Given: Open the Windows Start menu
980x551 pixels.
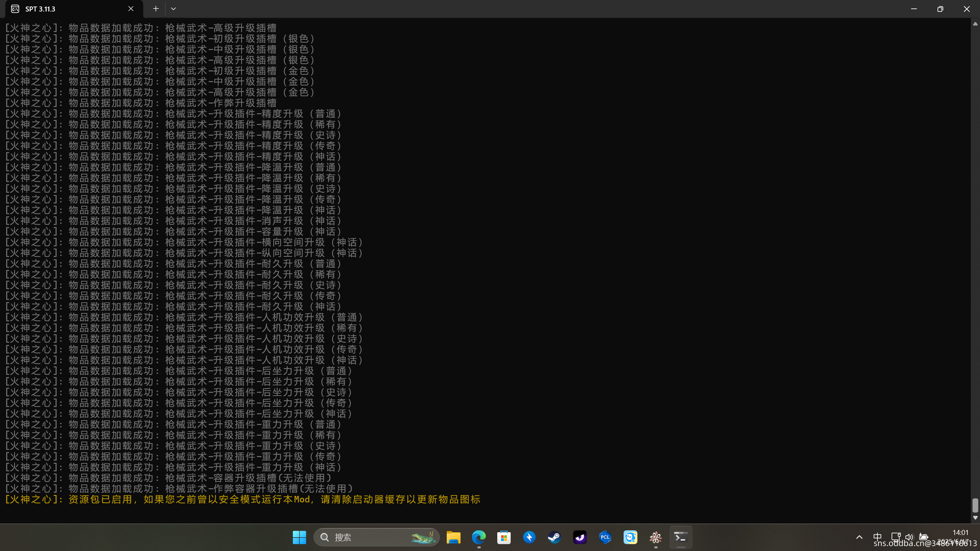Looking at the screenshot, I should point(299,537).
